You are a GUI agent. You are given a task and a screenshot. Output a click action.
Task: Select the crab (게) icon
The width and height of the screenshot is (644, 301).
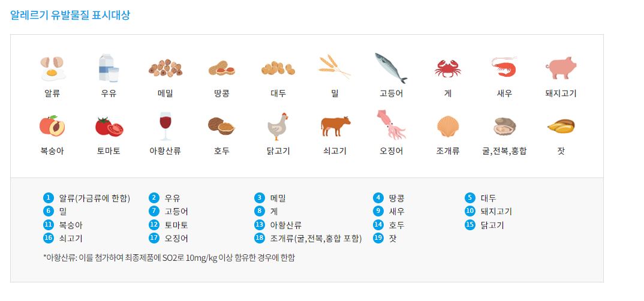click(x=447, y=68)
